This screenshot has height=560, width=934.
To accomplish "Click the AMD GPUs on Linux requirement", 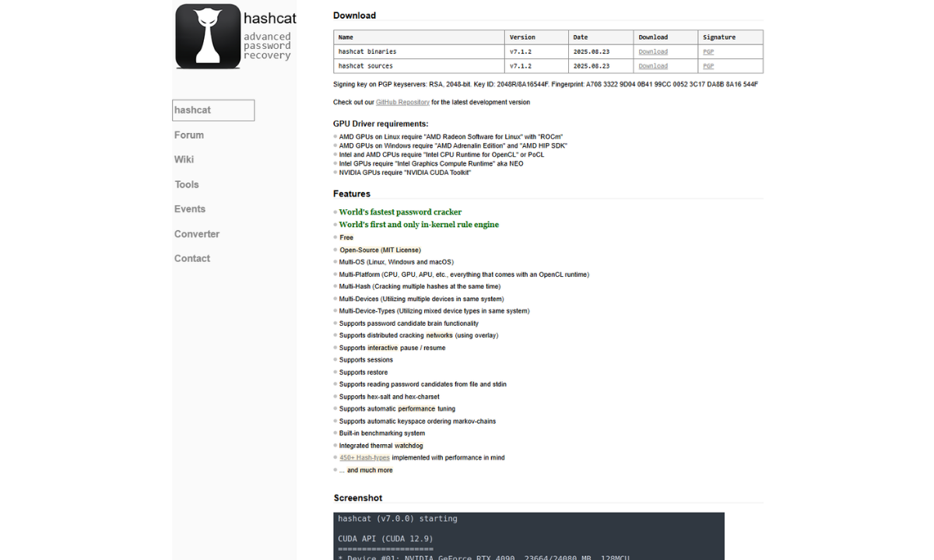I will (x=451, y=137).
